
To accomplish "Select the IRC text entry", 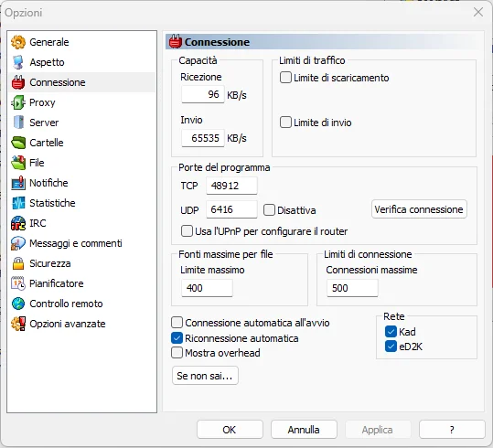I will pyautogui.click(x=38, y=223).
